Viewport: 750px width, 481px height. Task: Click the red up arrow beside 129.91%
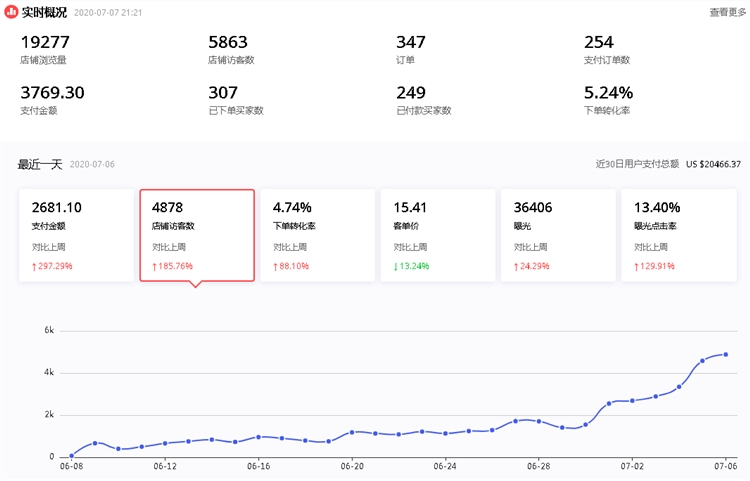pos(637,266)
